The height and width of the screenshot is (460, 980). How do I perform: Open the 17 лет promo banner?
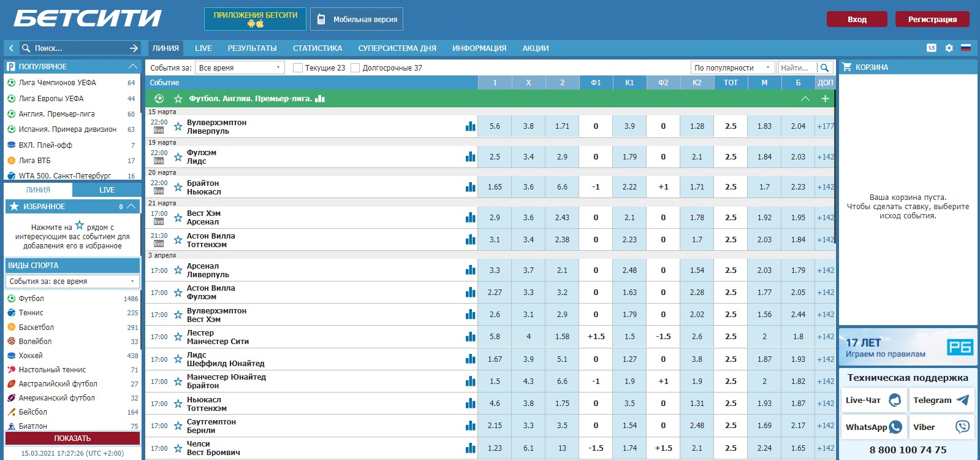908,347
